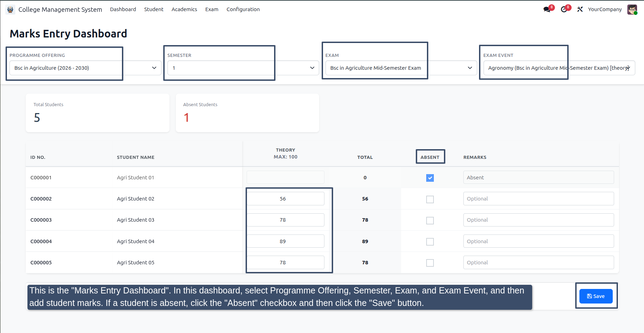Image resolution: width=644 pixels, height=333 pixels.
Task: Click the College Management System title
Action: [x=60, y=9]
